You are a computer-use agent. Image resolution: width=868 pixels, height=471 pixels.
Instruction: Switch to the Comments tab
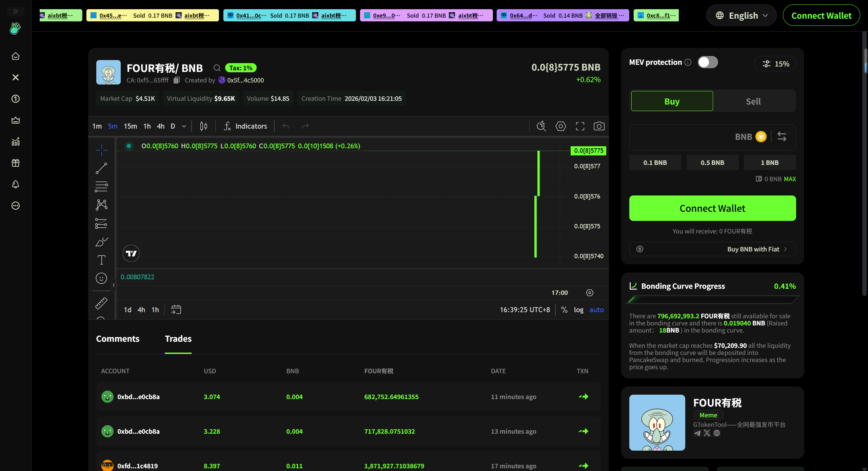(118, 339)
